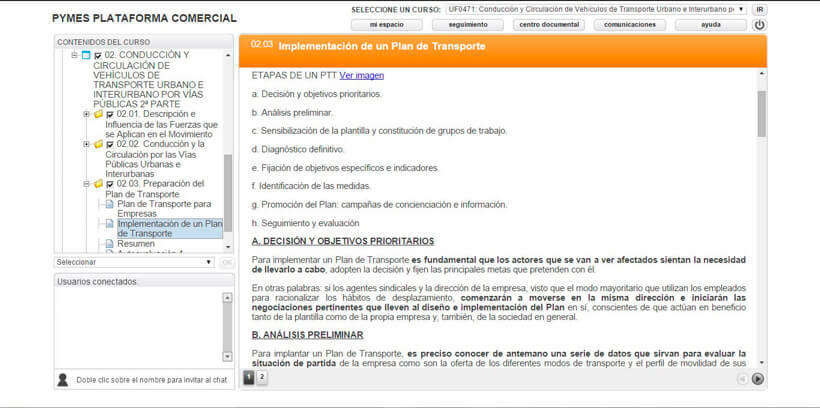
Task: Click the line 'f. Identificación de las medidas.'
Action: click(311, 186)
